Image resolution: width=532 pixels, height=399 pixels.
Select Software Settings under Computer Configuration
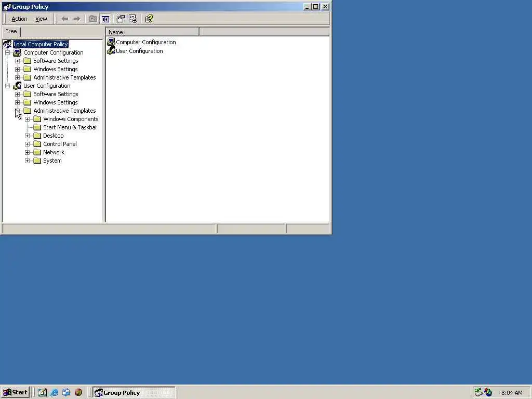coord(56,61)
